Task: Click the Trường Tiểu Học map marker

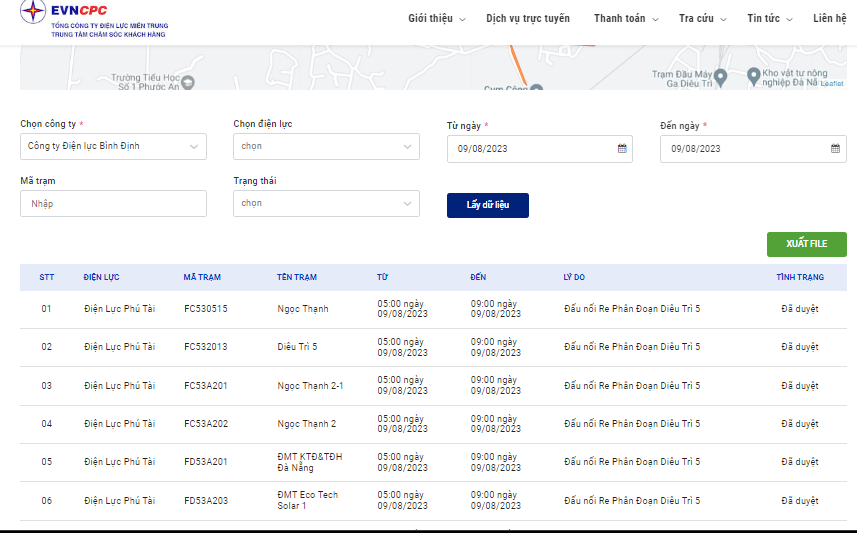Action: click(187, 83)
